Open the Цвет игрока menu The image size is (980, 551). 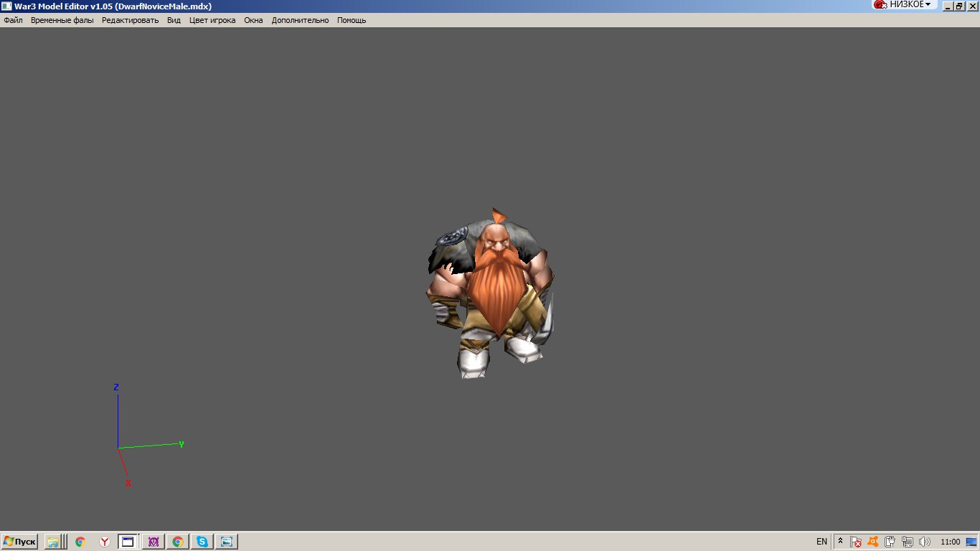point(212,20)
